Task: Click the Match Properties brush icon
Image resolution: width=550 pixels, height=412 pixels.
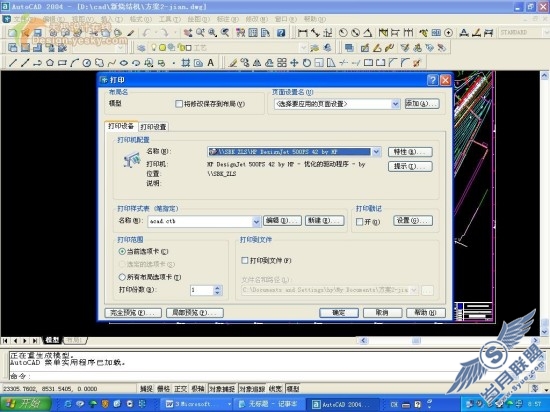Action: (x=130, y=33)
